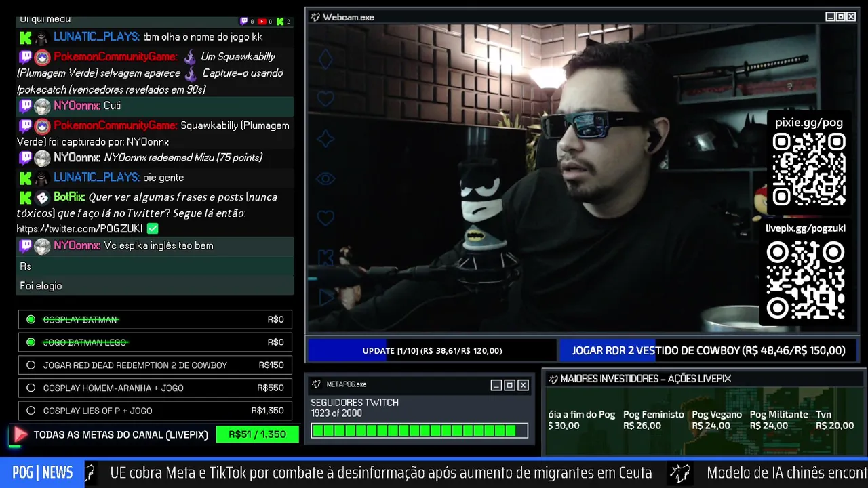Click Kick badge on the 'oie gente' message
The height and width of the screenshot is (488, 868).
pos(25,178)
